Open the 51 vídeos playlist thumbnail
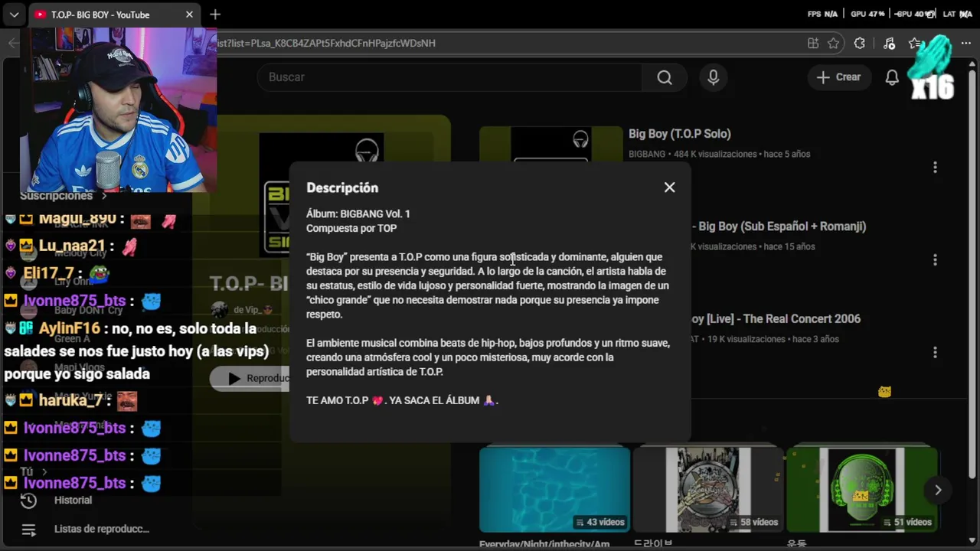980x551 pixels. pos(862,490)
